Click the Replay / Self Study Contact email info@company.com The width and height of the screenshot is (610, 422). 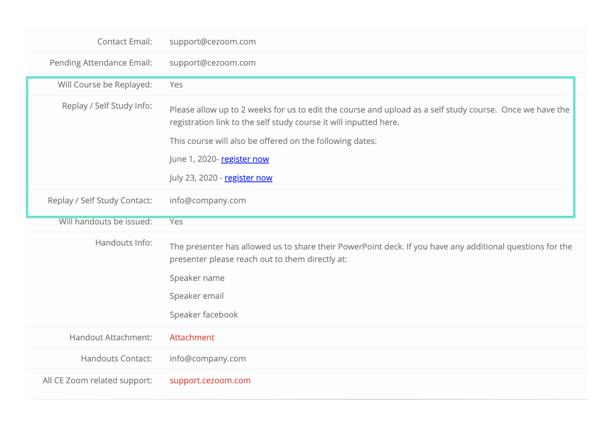(208, 200)
